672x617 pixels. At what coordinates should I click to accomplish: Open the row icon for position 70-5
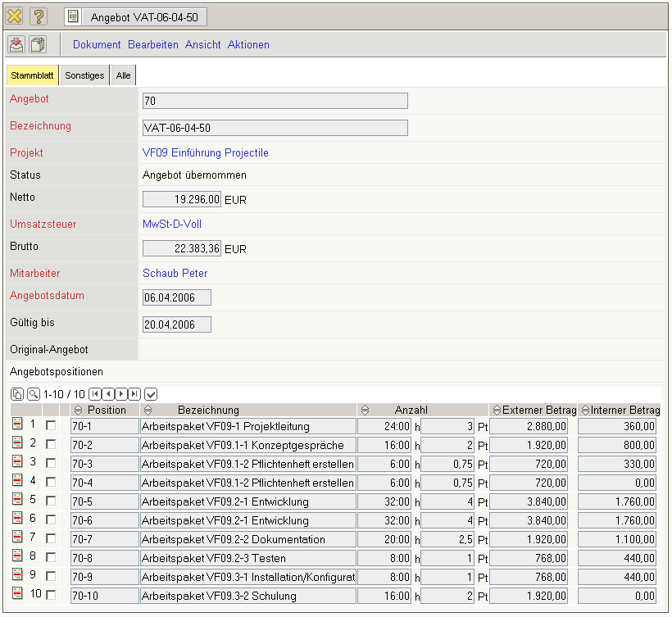[17, 500]
